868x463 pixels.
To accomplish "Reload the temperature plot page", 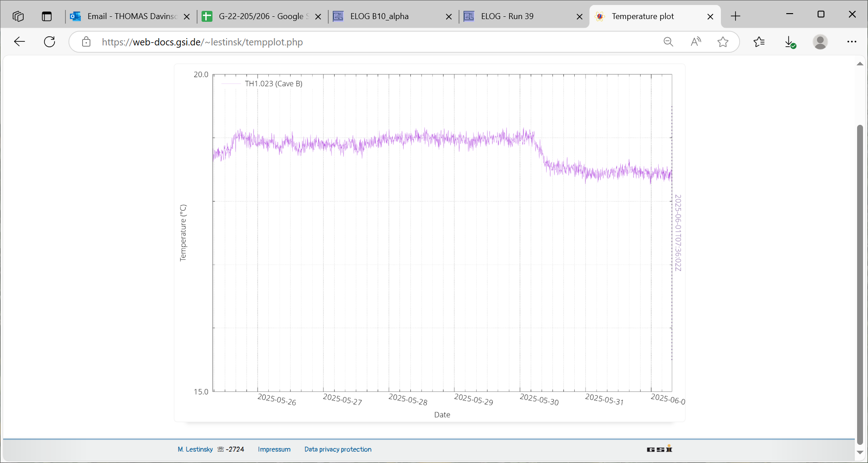I will (49, 42).
